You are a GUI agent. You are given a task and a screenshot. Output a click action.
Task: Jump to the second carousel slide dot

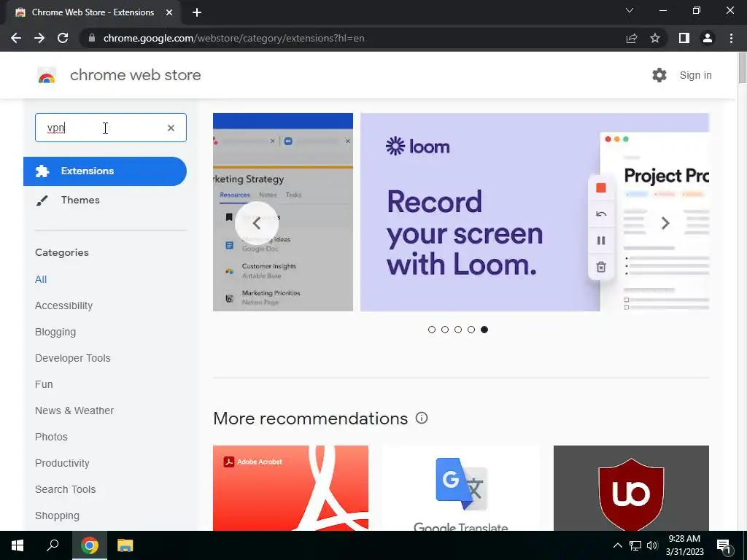[445, 330]
